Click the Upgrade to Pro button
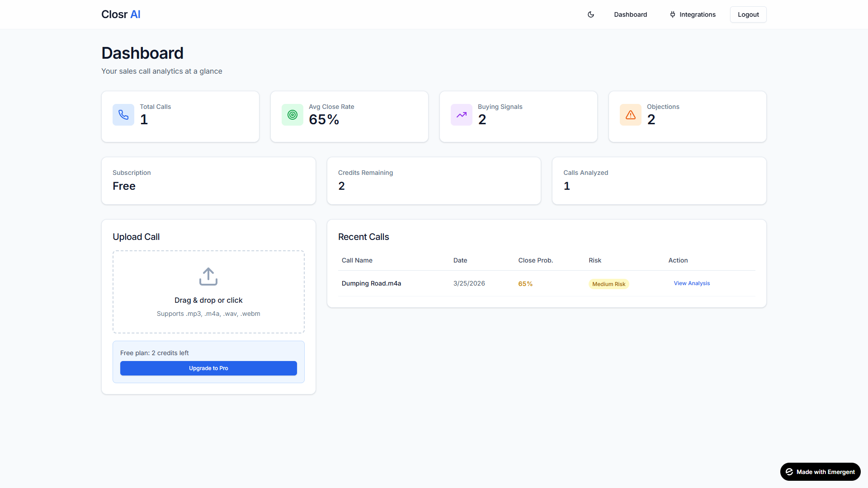Image resolution: width=868 pixels, height=488 pixels. coord(208,368)
